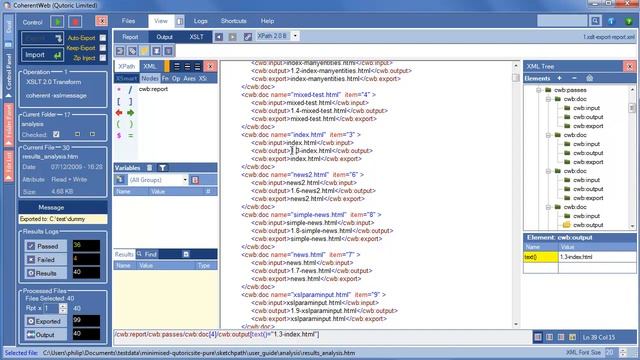Select the Axes sub-tab

tap(189, 78)
